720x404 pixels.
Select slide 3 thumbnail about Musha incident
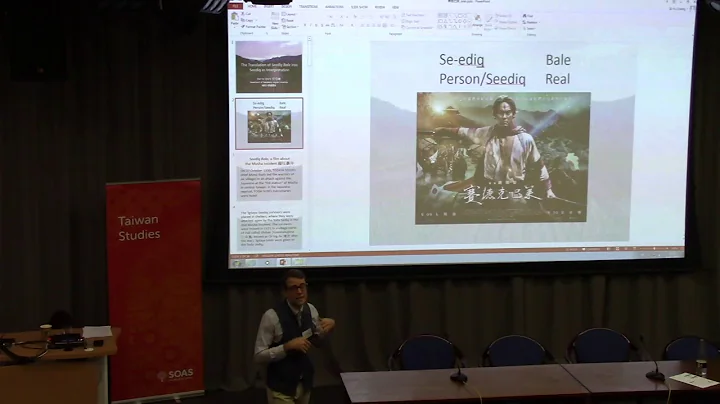tap(270, 178)
